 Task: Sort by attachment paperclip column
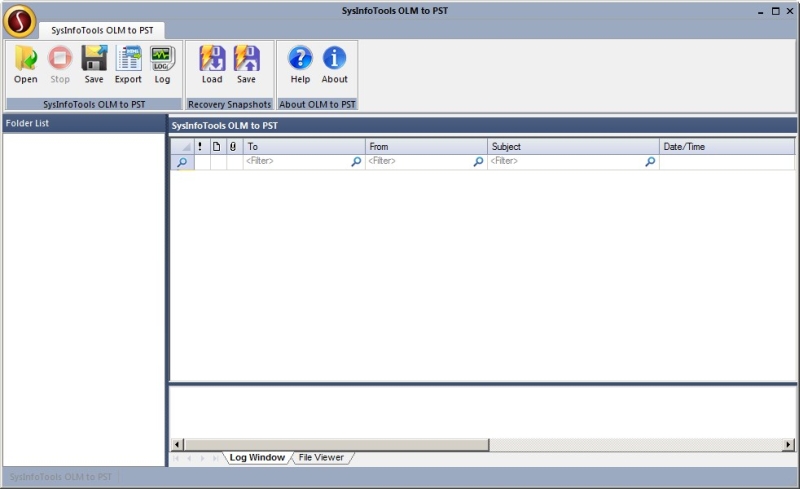click(x=233, y=146)
